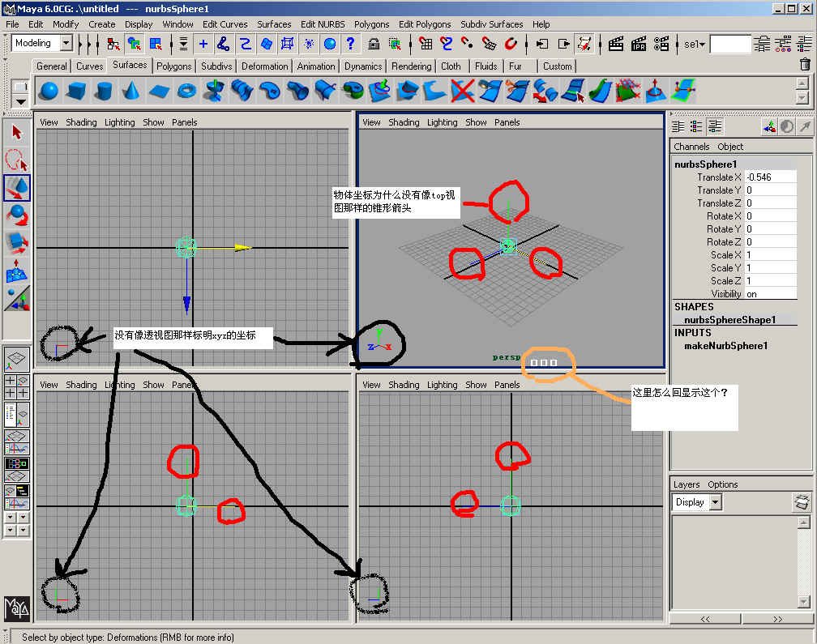The height and width of the screenshot is (644, 817).
Task: Open the shelf menu arrow button
Action: pos(20,101)
